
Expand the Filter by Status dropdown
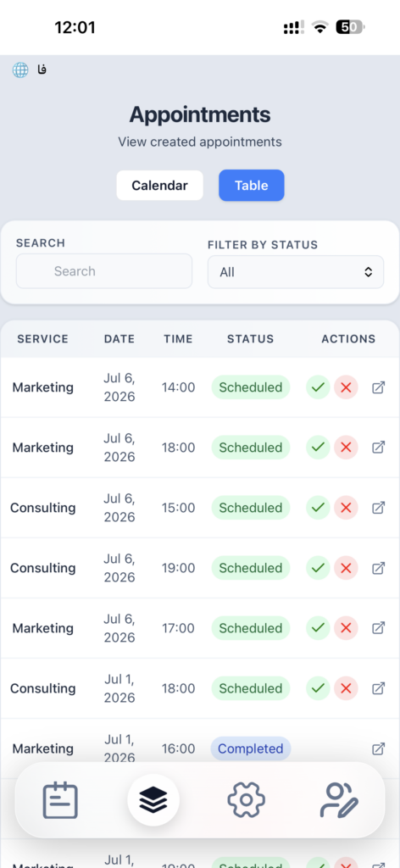(x=296, y=272)
